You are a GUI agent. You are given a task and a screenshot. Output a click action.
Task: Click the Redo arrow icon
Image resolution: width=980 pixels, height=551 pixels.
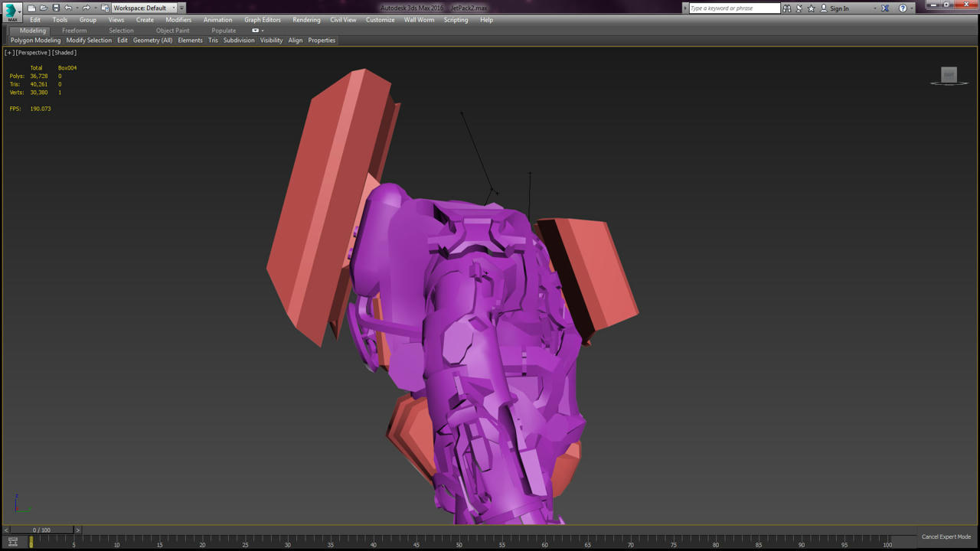(x=86, y=8)
